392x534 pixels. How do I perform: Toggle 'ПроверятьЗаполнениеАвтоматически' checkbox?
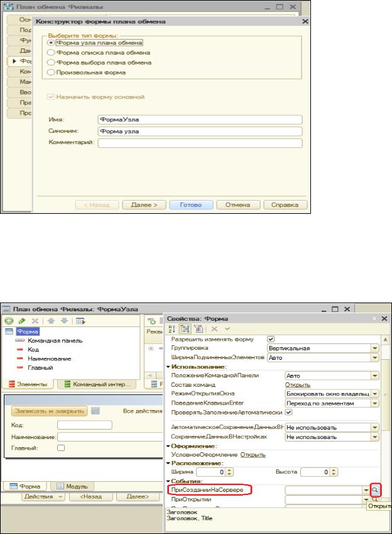point(288,412)
